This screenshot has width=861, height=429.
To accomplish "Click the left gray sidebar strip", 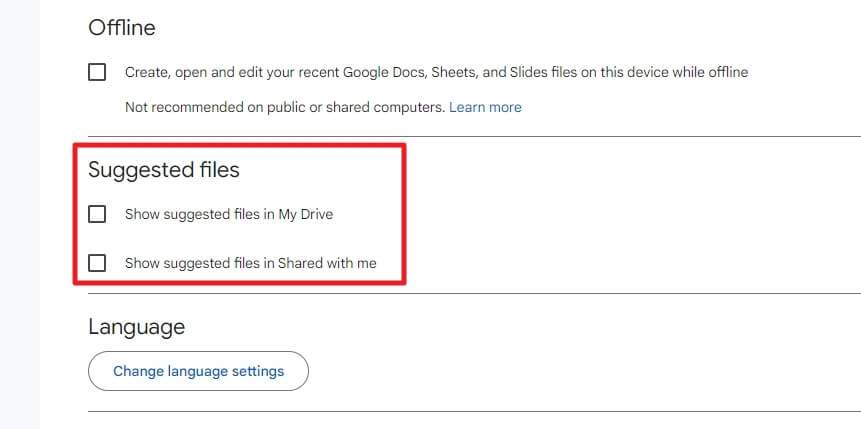I will [20, 214].
